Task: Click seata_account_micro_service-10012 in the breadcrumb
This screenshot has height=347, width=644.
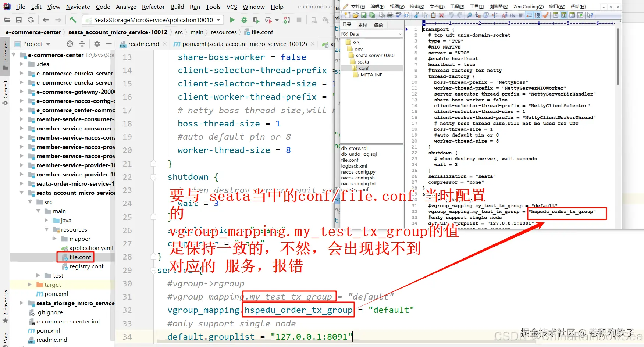Action: [118, 32]
